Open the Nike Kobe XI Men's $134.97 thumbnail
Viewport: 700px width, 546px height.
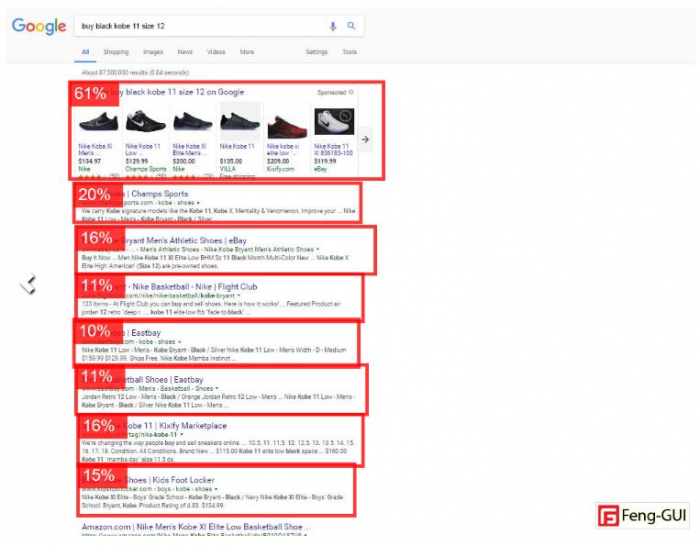pos(98,121)
